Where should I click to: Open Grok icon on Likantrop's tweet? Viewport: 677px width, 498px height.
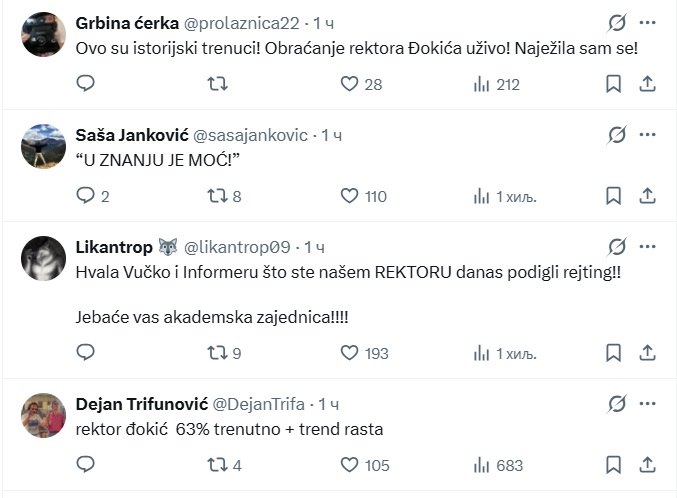(617, 247)
